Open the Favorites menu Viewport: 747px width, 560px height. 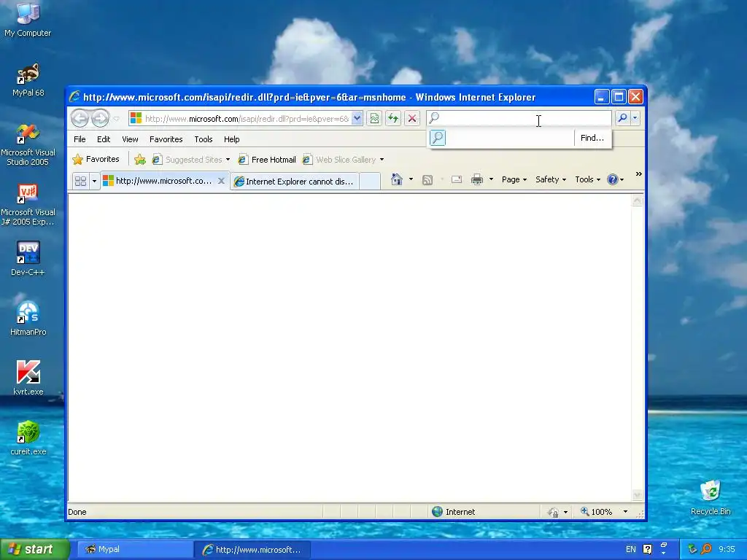(x=166, y=139)
